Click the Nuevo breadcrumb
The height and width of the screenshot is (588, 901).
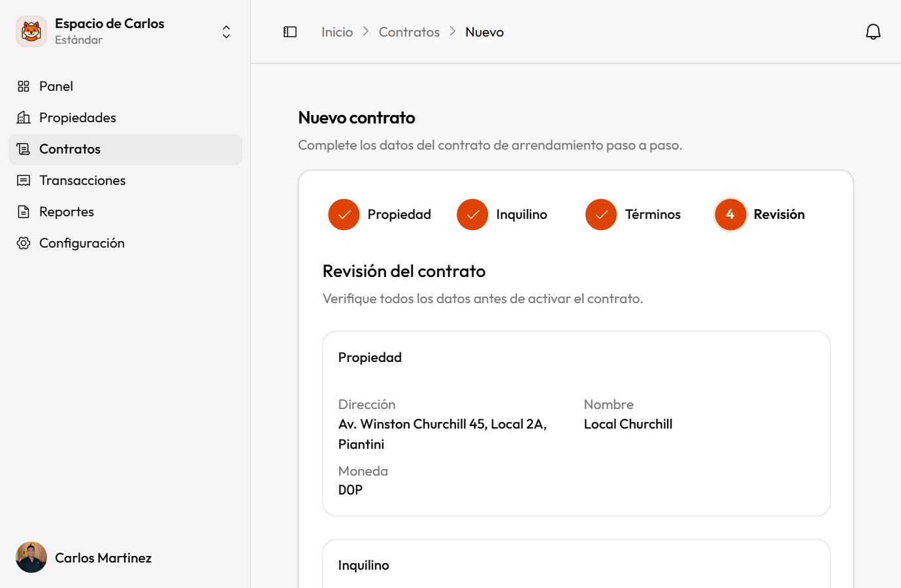tap(484, 32)
